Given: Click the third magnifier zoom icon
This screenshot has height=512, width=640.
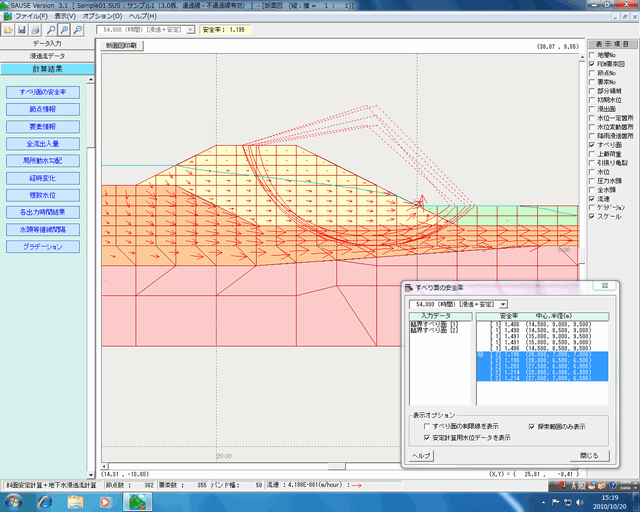Looking at the screenshot, I should 78,31.
